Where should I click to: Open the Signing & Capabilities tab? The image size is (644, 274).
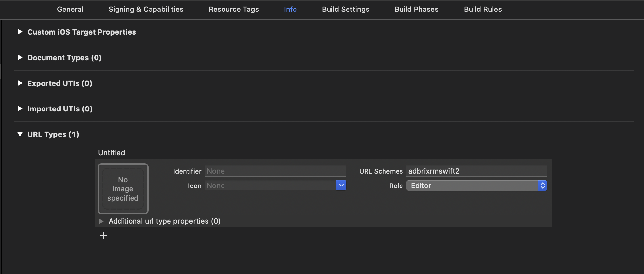[x=146, y=10]
